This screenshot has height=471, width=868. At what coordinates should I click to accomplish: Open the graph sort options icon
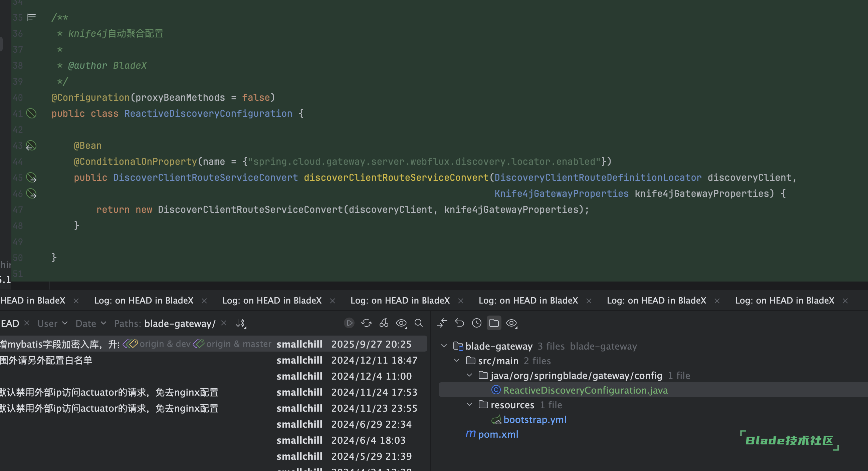click(x=241, y=324)
